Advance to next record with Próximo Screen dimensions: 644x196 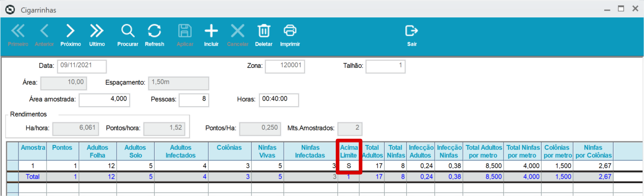point(70,35)
